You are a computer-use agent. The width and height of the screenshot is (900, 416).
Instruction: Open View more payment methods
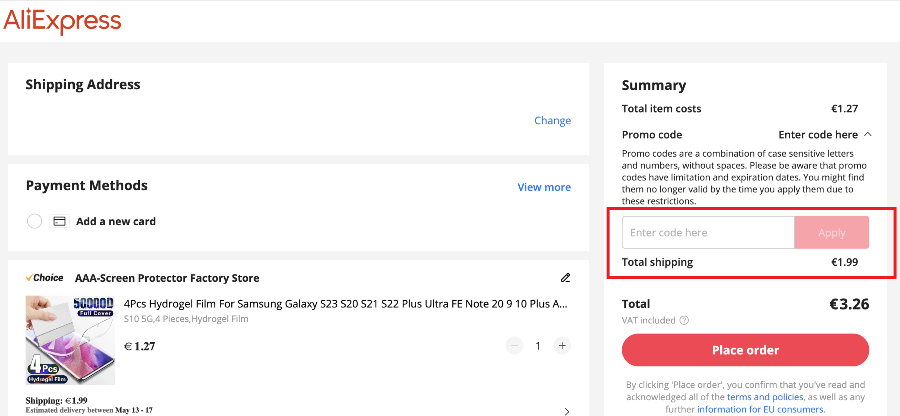coord(544,187)
